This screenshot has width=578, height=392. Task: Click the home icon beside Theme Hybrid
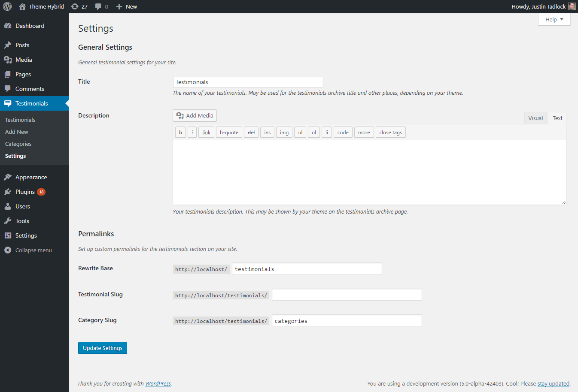coord(22,6)
